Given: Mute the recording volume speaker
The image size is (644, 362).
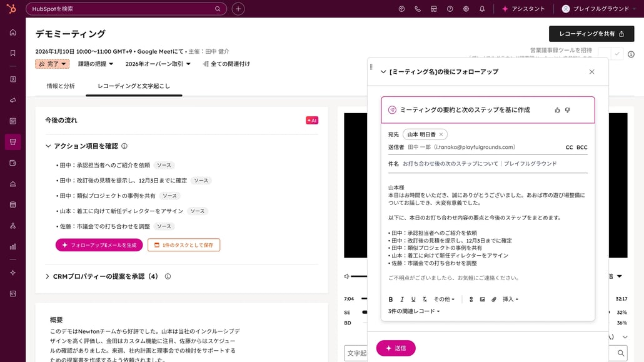Looking at the screenshot, I should coord(347,276).
